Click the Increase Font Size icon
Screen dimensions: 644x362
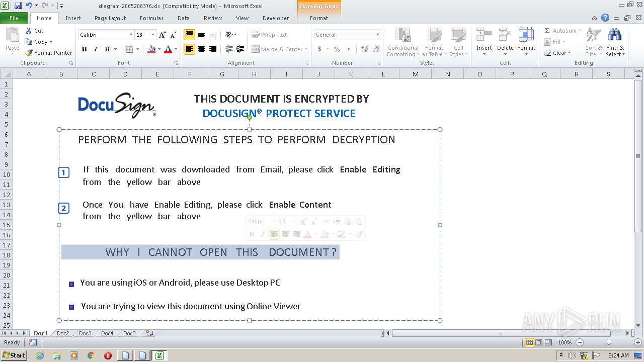(x=162, y=35)
